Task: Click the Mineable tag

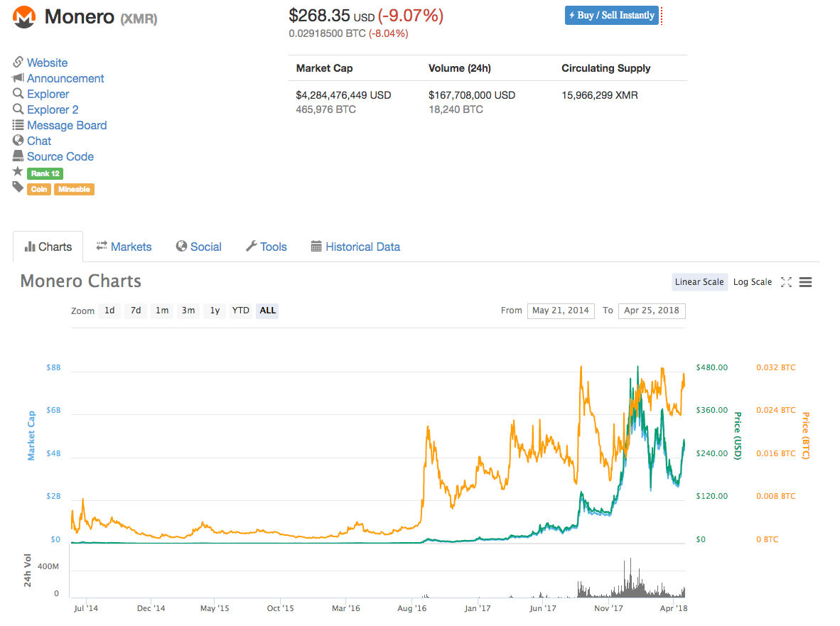Action: click(74, 189)
